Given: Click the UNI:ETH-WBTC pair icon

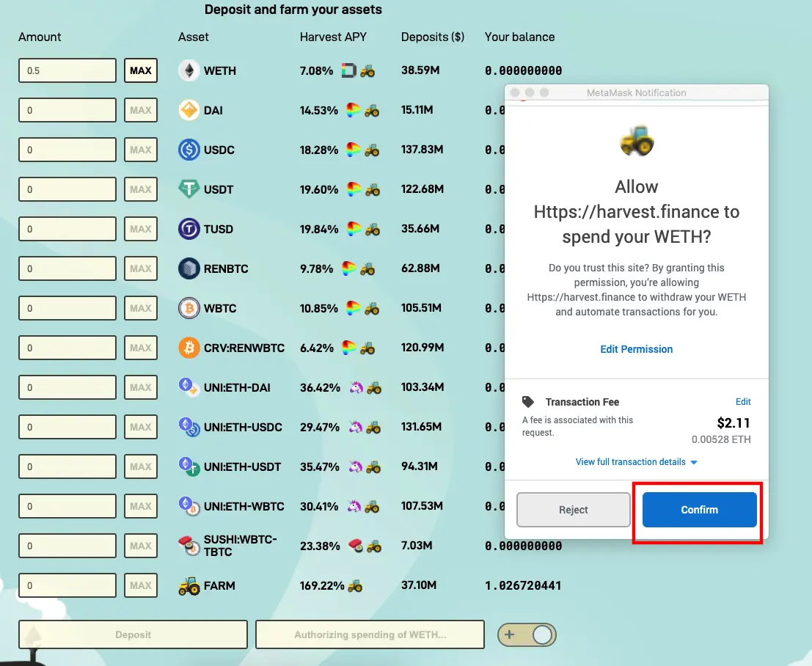Looking at the screenshot, I should pos(189,506).
